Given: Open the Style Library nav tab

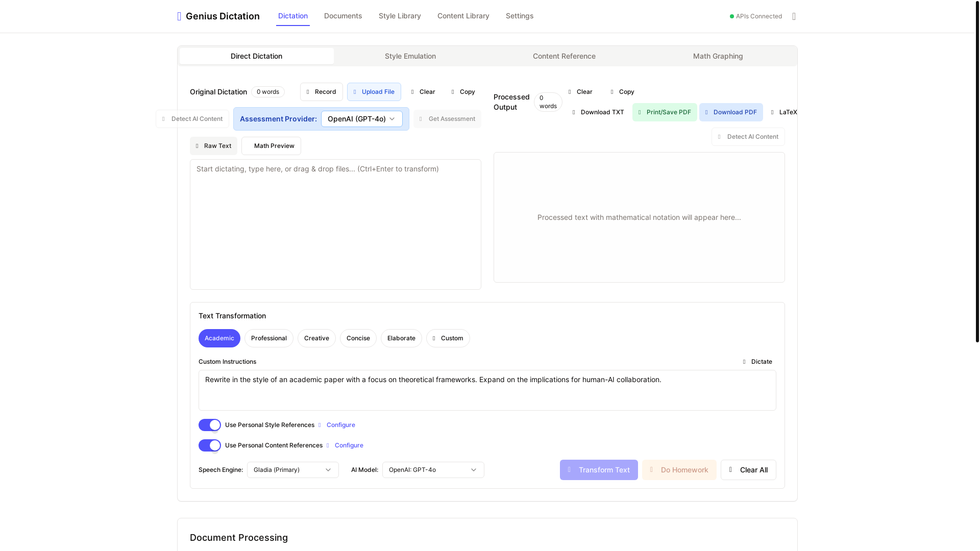Looking at the screenshot, I should click(x=400, y=16).
